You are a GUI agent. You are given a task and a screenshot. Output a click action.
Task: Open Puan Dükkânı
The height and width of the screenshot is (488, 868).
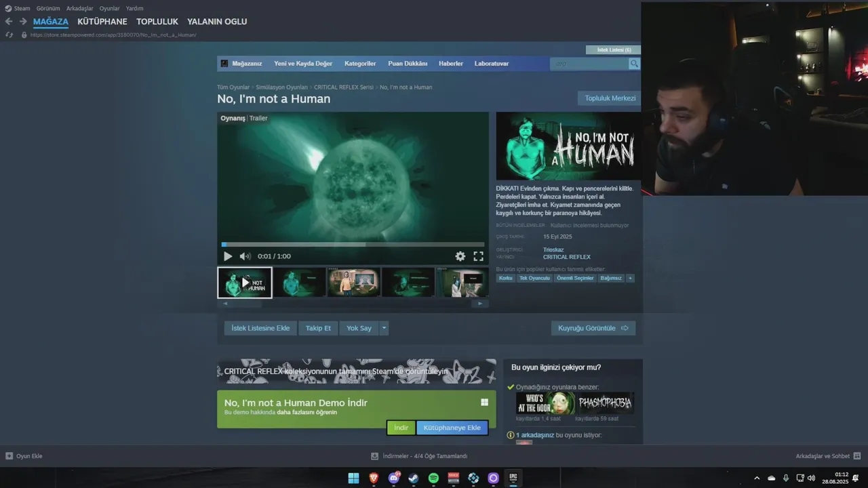408,64
